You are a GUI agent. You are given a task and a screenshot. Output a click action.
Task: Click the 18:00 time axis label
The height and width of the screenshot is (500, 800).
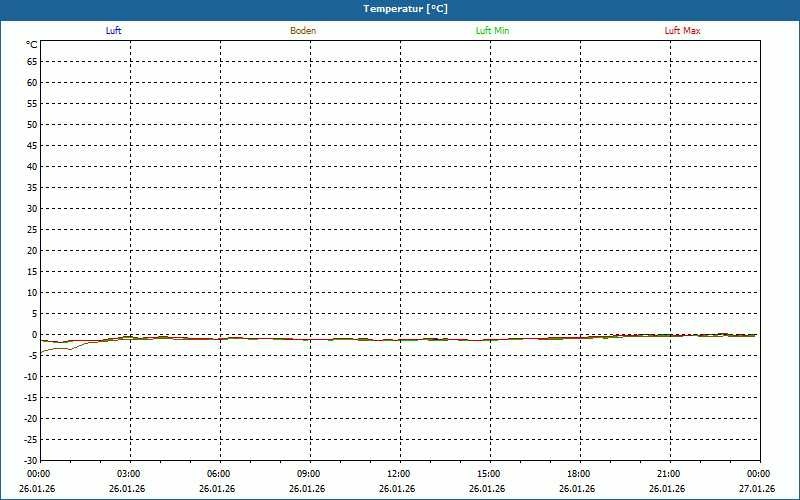[579, 474]
